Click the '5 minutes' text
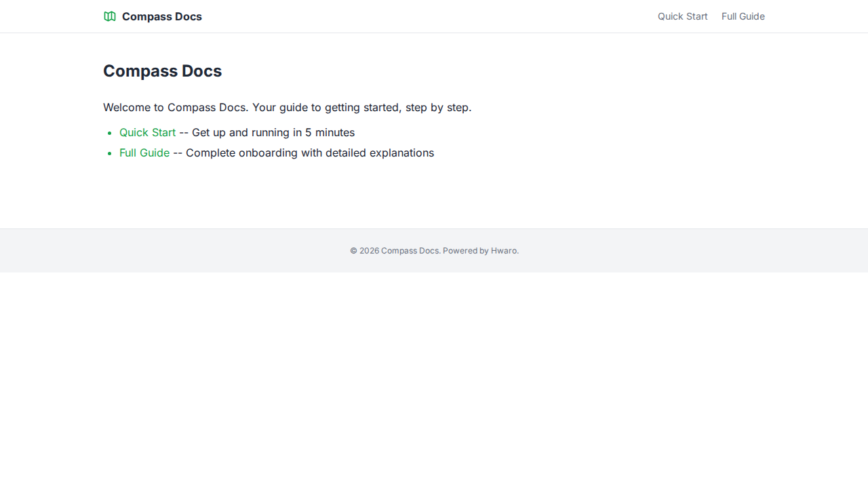Screen dimensions: 868x488 (330, 133)
